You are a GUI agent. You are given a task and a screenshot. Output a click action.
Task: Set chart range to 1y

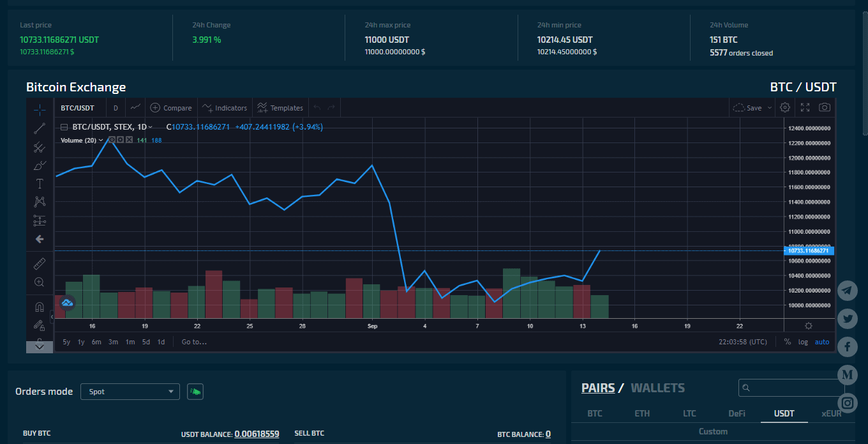[x=81, y=342]
